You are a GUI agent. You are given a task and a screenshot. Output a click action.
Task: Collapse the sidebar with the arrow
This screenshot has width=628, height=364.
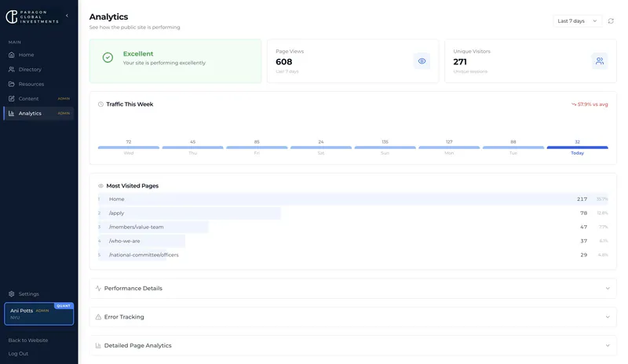(67, 16)
